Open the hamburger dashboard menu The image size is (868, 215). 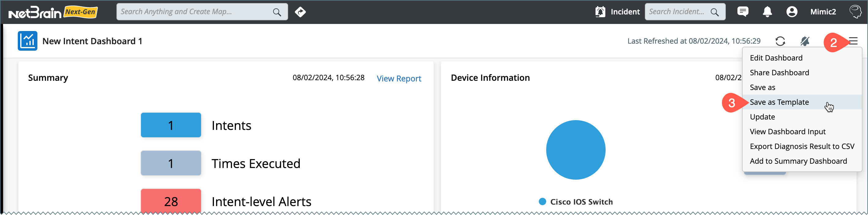tap(853, 41)
